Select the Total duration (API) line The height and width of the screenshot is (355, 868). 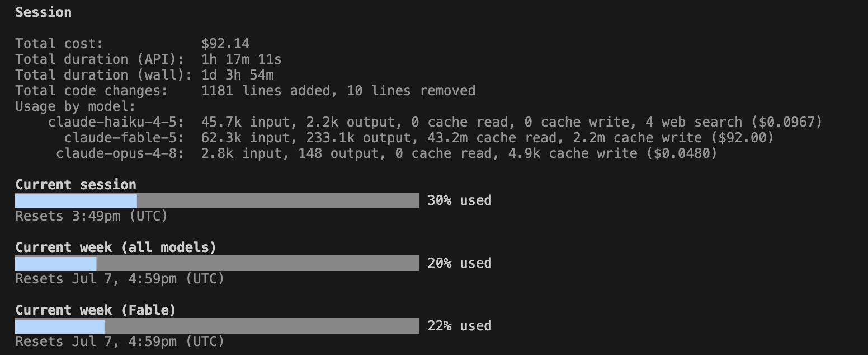pos(148,59)
